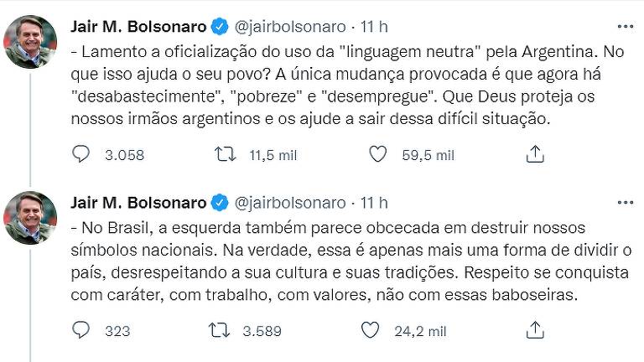Click the 11 h timestamp on second tweet
Image resolution: width=644 pixels, height=362 pixels.
(374, 203)
